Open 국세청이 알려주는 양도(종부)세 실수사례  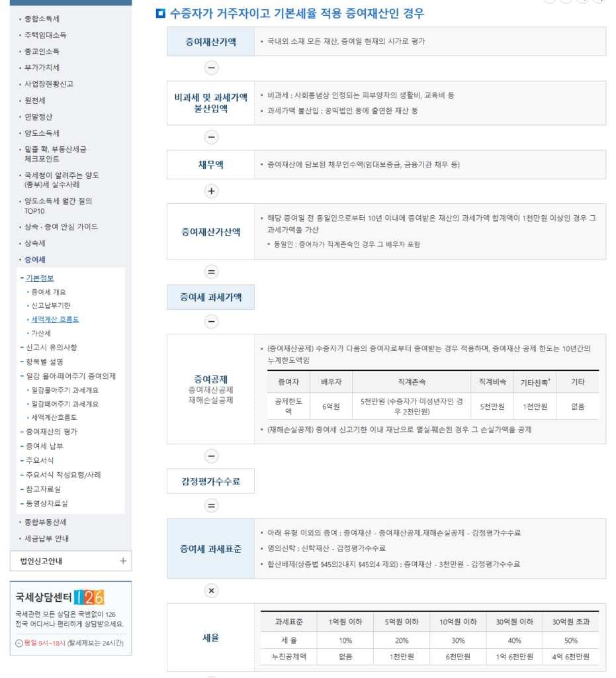[62, 180]
